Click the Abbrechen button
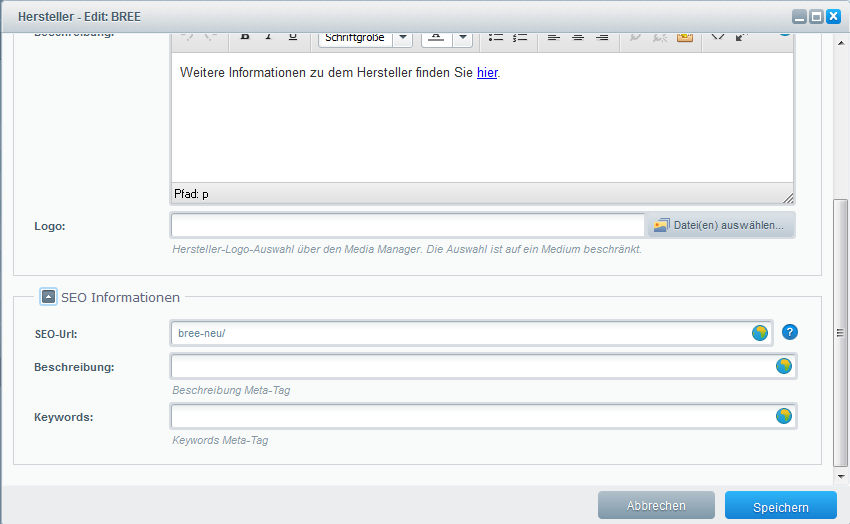This screenshot has width=850, height=524. coord(656,506)
